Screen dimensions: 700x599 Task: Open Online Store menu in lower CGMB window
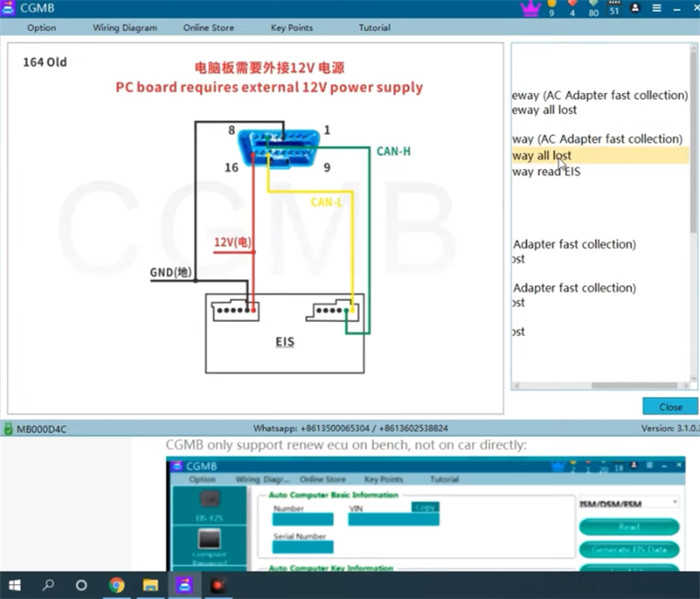click(323, 479)
